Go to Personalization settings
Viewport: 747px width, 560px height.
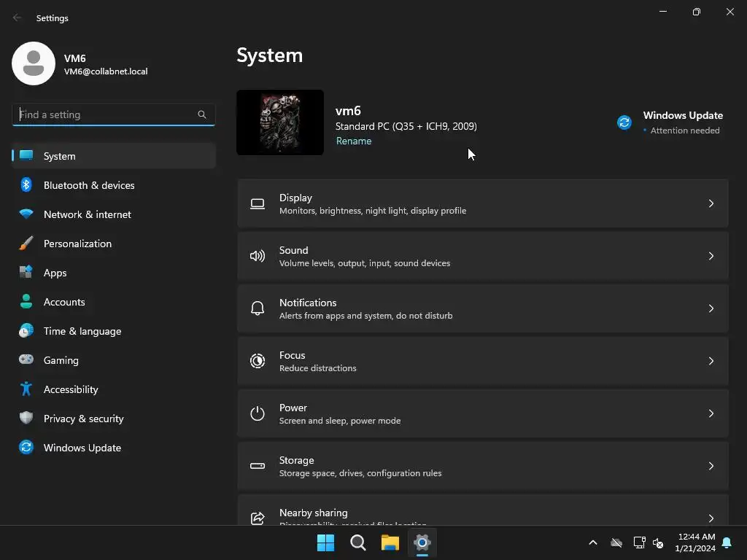click(114, 244)
